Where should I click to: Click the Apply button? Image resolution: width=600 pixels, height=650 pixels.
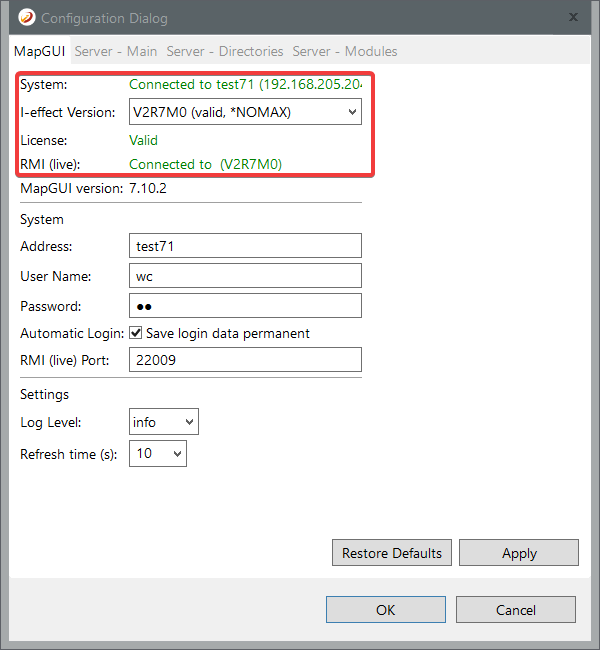(x=518, y=553)
